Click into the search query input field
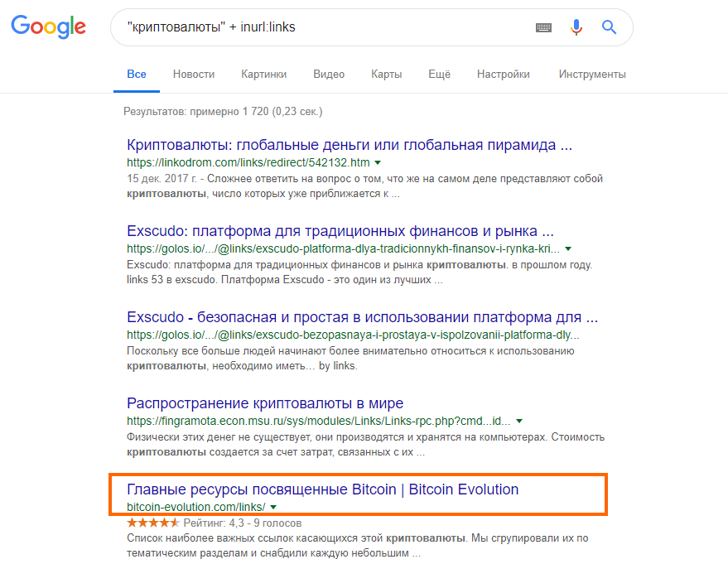This screenshot has height=564, width=728. click(325, 27)
